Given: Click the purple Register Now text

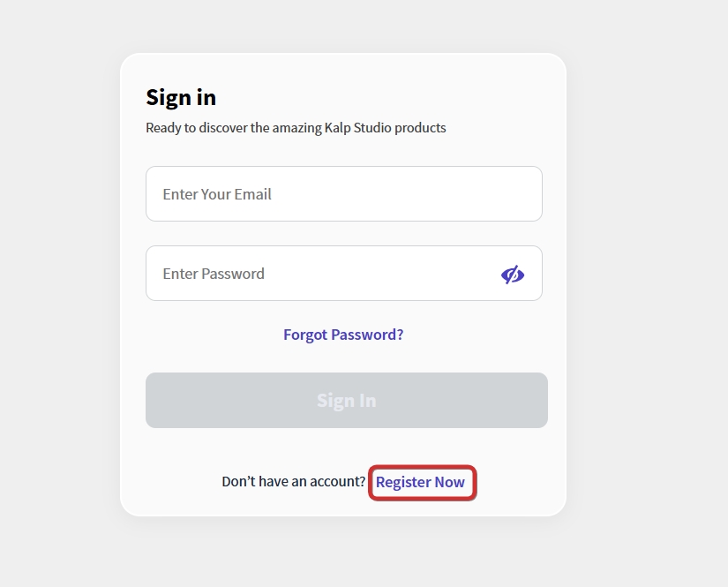Looking at the screenshot, I should (x=420, y=482).
